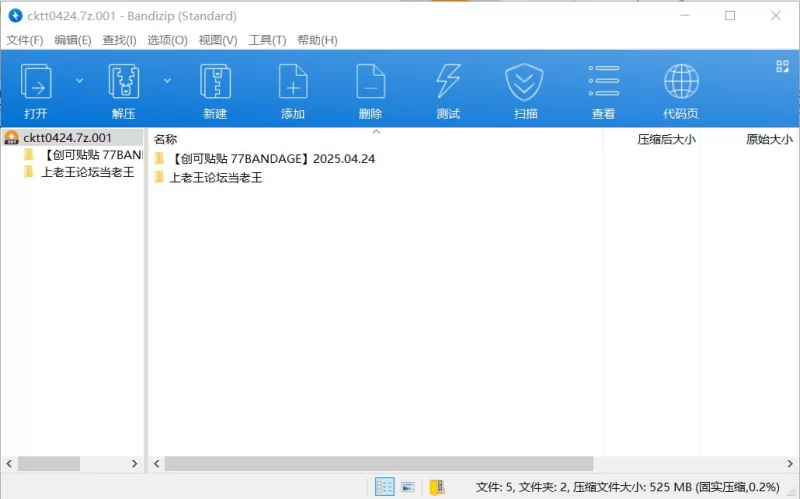Open the 查找(I) menu
Viewport: 800px width, 499px height.
[119, 40]
